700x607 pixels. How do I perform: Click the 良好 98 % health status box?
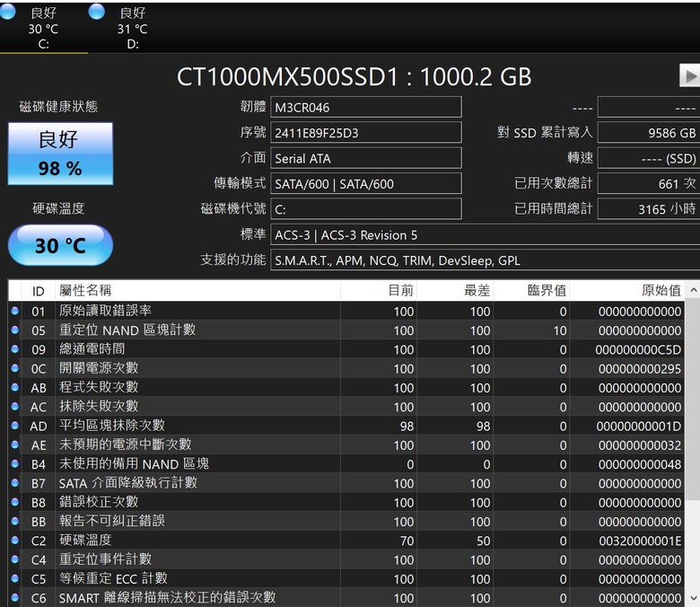pyautogui.click(x=60, y=154)
